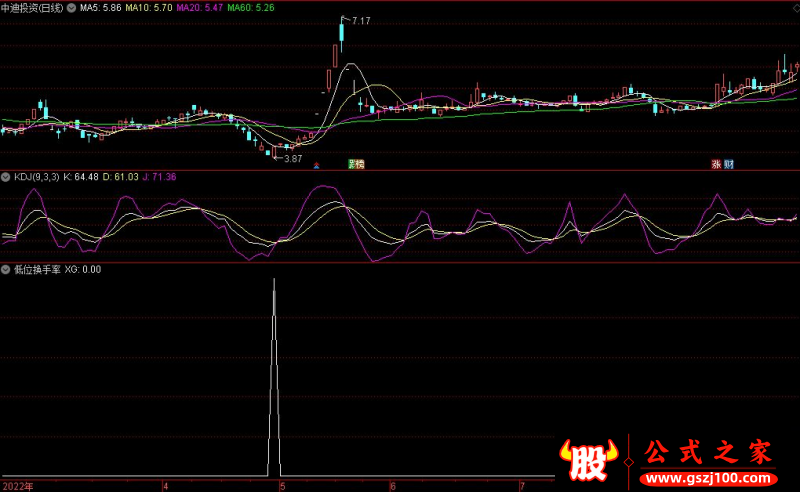Select the MA10 moving average label

pyautogui.click(x=148, y=7)
